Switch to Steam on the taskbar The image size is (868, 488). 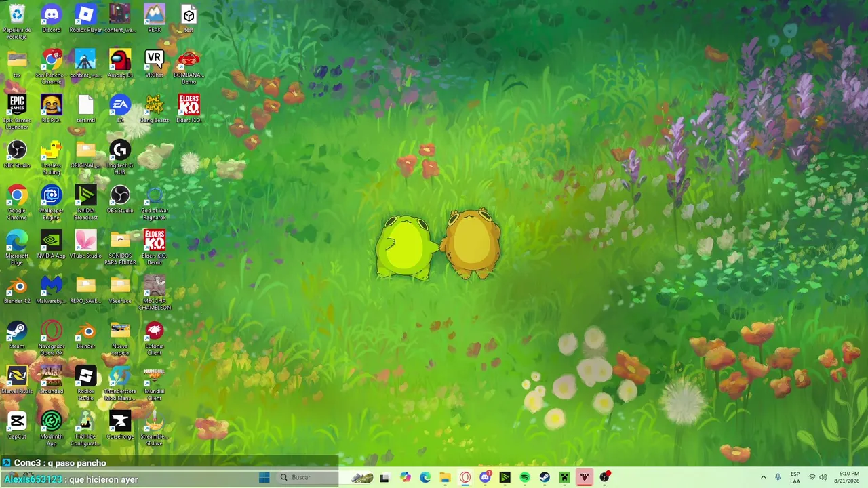pos(545,477)
